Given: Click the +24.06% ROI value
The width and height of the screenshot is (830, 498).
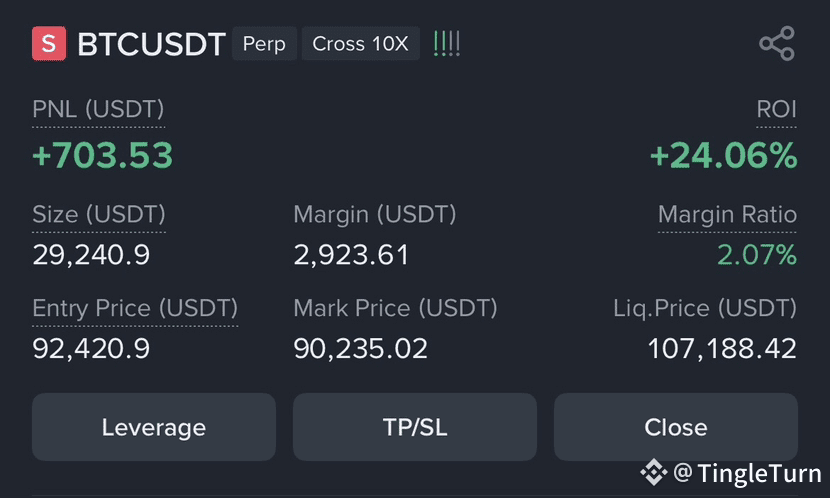Looking at the screenshot, I should click(x=724, y=156).
